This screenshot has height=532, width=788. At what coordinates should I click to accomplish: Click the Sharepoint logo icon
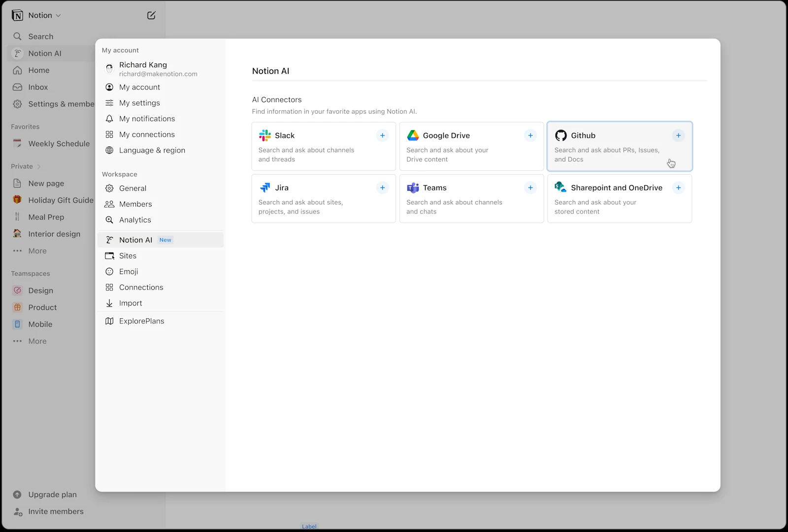pyautogui.click(x=560, y=187)
